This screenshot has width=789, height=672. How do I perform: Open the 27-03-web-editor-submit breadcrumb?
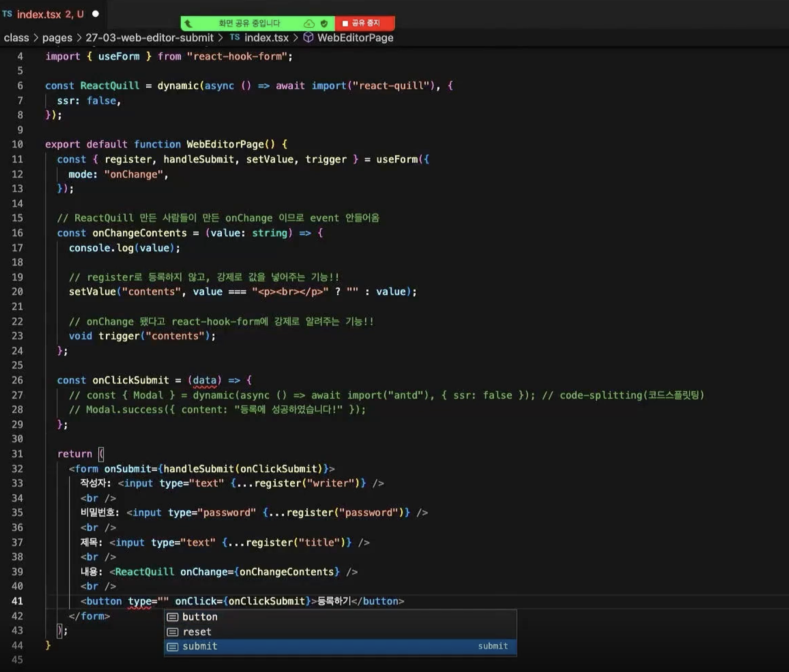point(149,38)
